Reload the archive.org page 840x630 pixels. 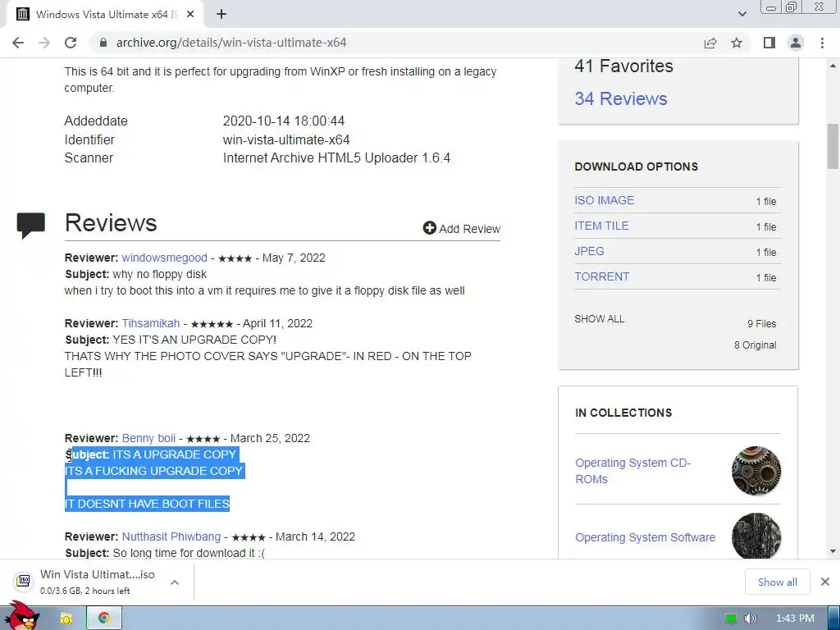[x=71, y=43]
